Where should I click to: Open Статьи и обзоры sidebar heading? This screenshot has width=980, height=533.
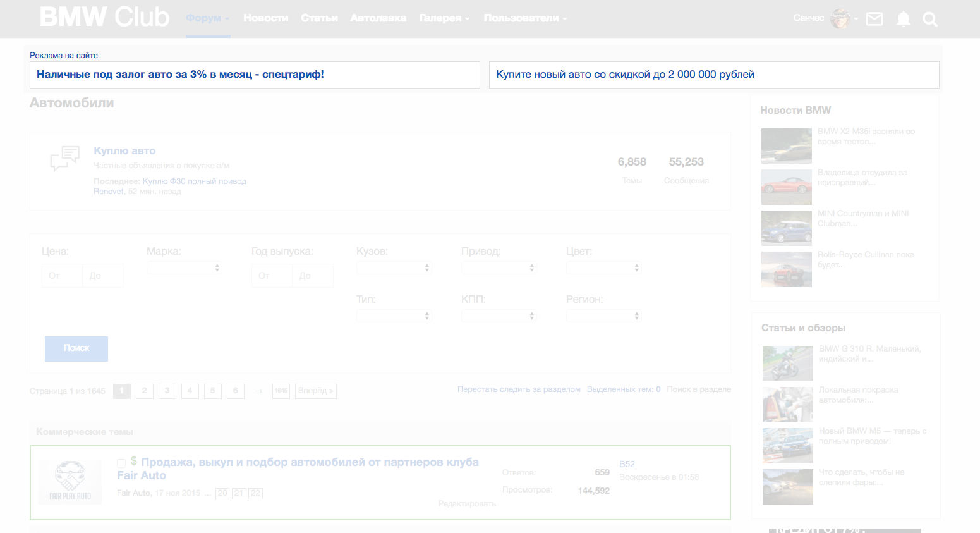pyautogui.click(x=803, y=328)
